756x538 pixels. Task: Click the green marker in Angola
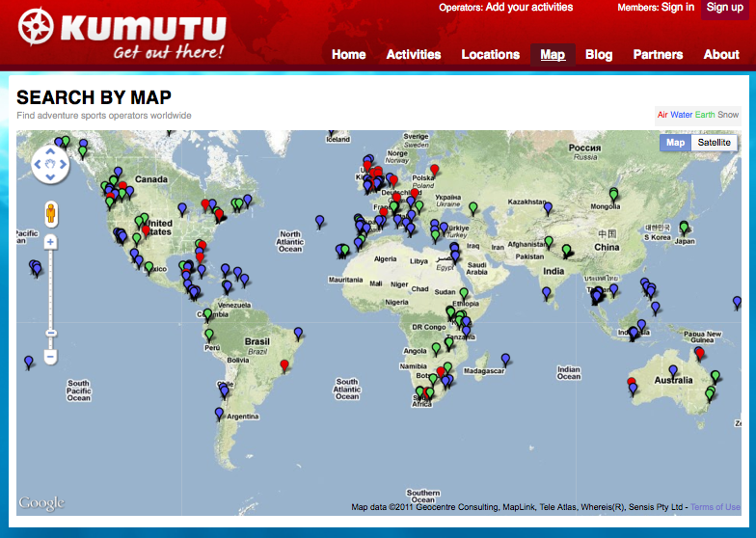coord(436,348)
